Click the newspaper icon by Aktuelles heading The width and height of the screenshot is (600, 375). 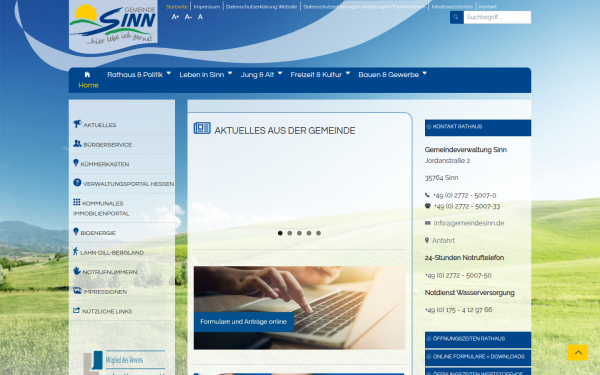click(202, 128)
